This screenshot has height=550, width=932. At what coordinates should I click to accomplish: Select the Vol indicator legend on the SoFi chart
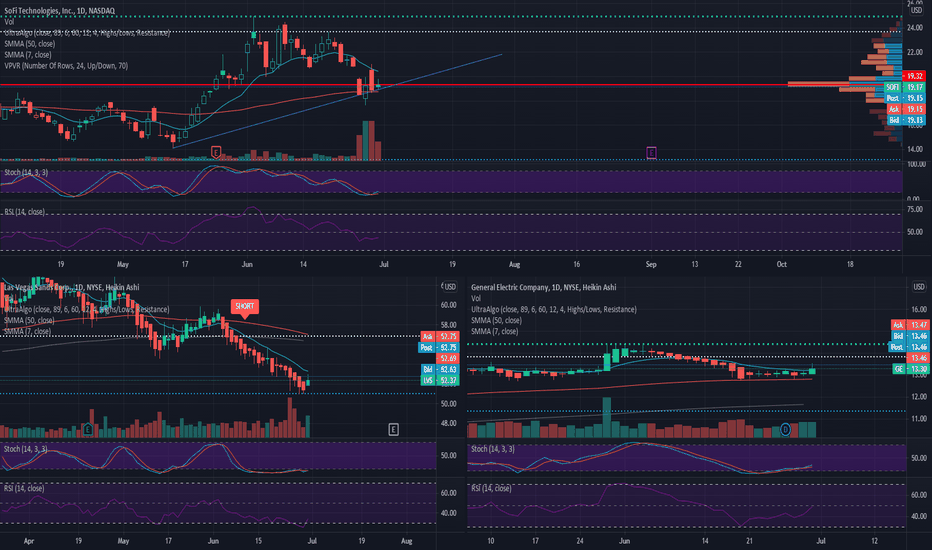pyautogui.click(x=9, y=22)
